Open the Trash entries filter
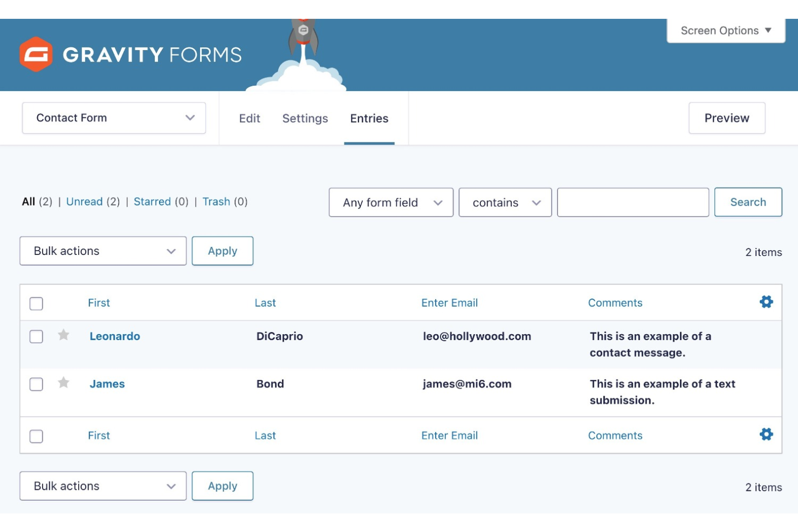Image resolution: width=798 pixels, height=532 pixels. point(216,201)
